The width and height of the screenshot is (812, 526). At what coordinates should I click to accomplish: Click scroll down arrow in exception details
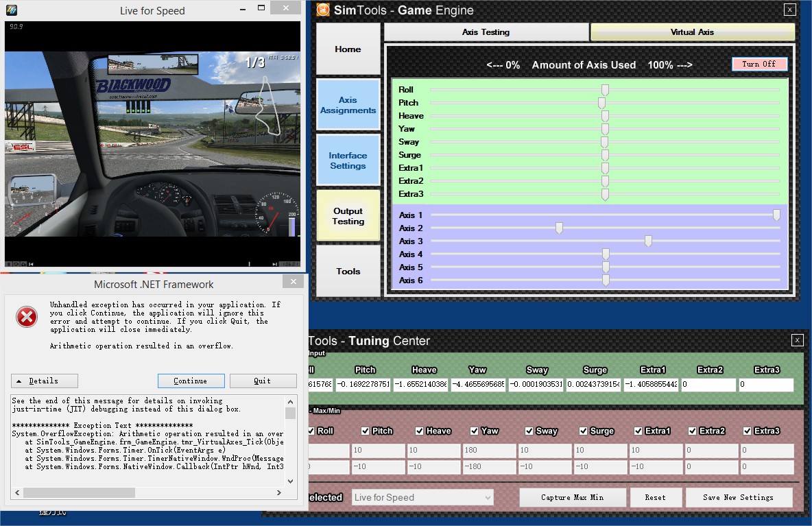(x=291, y=481)
